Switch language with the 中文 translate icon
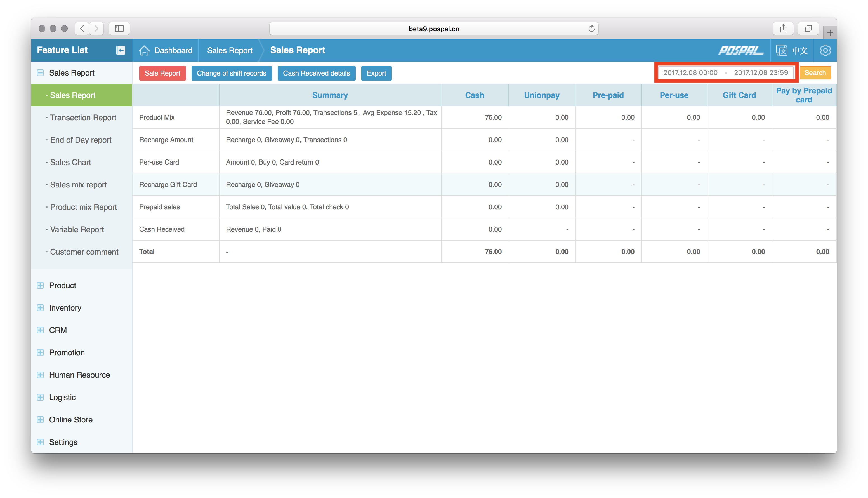Screen dimensions: 868x498 (782, 50)
